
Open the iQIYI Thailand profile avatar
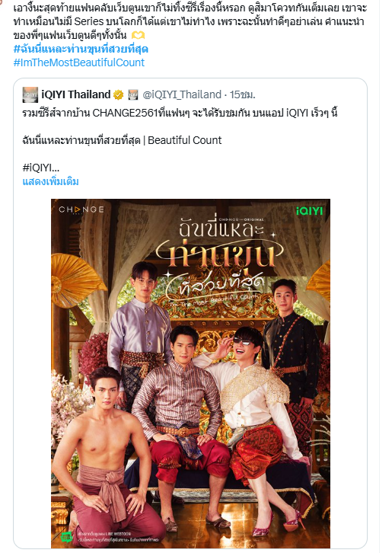tap(30, 94)
